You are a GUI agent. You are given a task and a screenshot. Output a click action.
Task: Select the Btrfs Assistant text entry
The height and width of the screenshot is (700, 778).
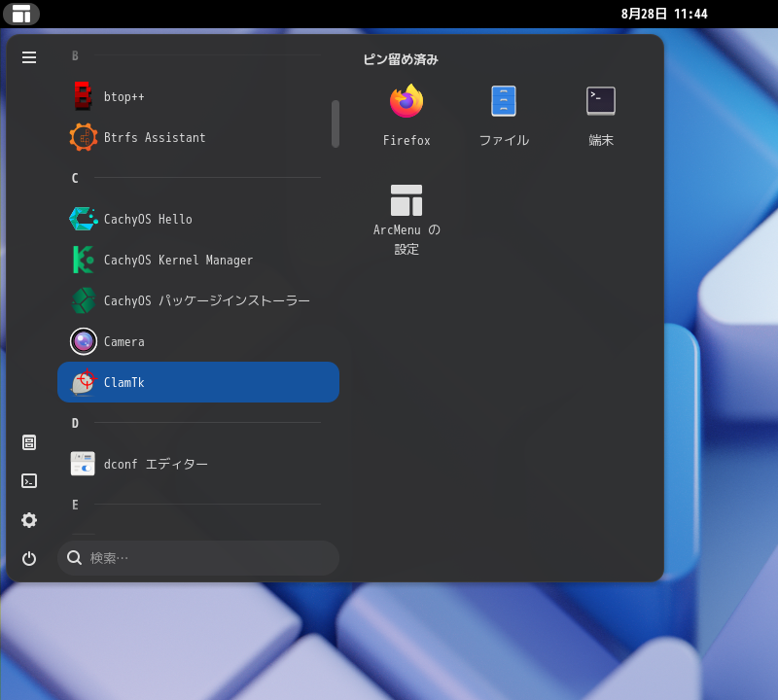155,137
